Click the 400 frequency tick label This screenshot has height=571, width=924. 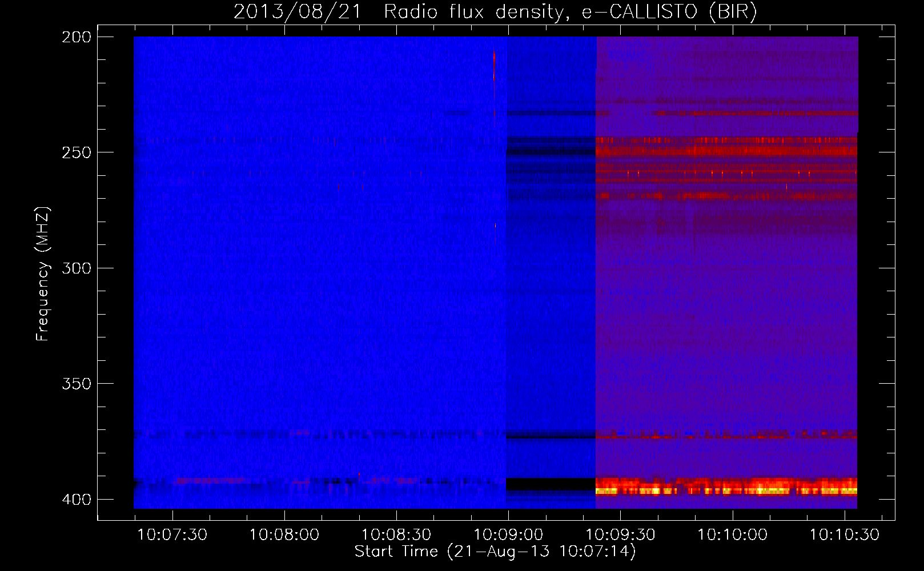click(x=77, y=500)
